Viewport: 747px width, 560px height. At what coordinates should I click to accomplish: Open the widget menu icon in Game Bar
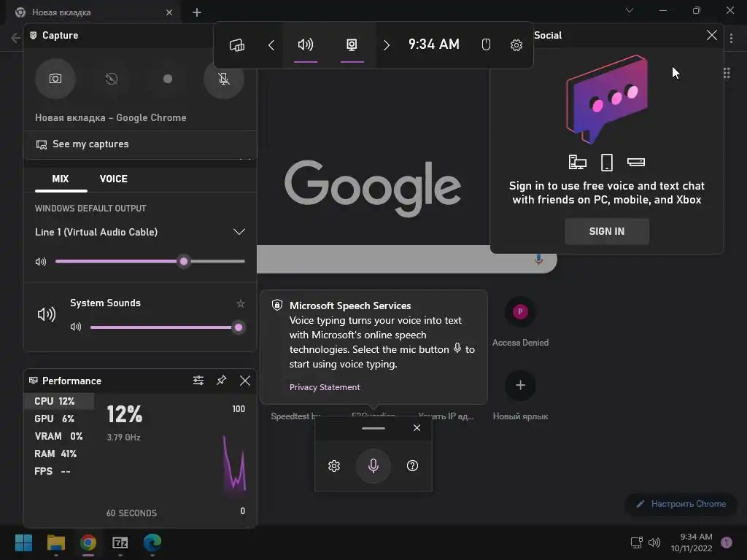coord(237,44)
